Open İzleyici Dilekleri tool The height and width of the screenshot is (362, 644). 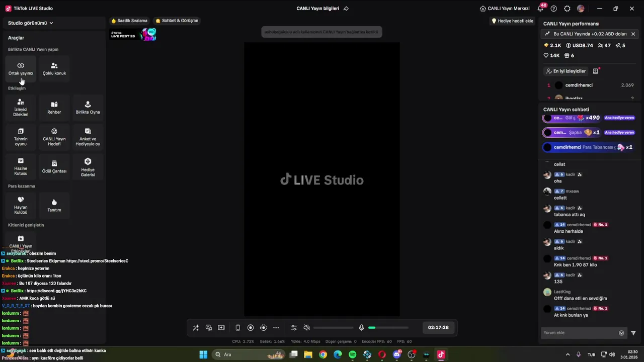[21, 108]
